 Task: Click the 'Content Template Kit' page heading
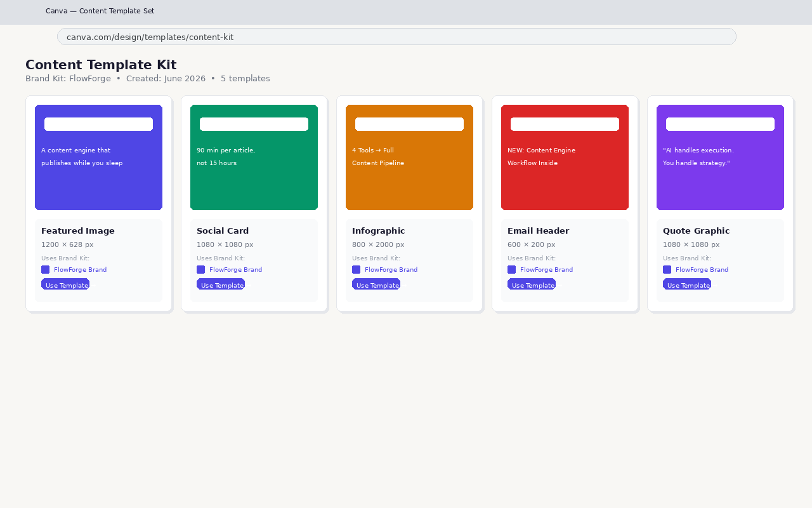(x=101, y=65)
